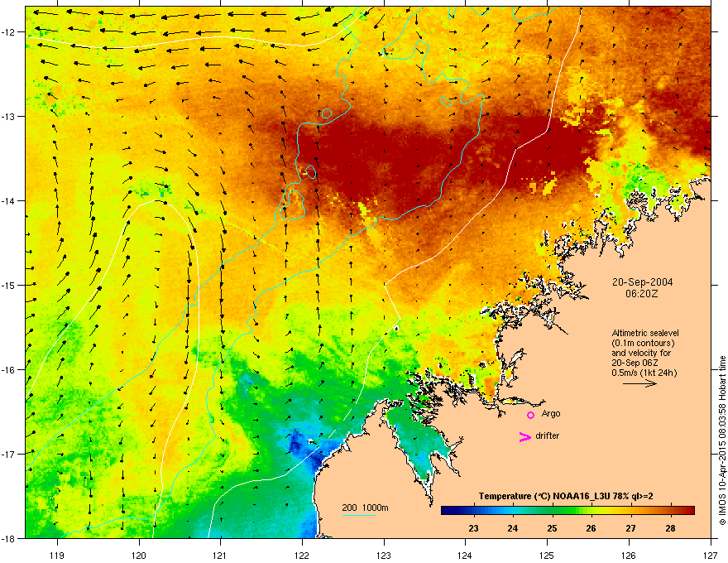The image size is (728, 563).
Task: Click the 'drifter' legend text
Action: click(548, 435)
